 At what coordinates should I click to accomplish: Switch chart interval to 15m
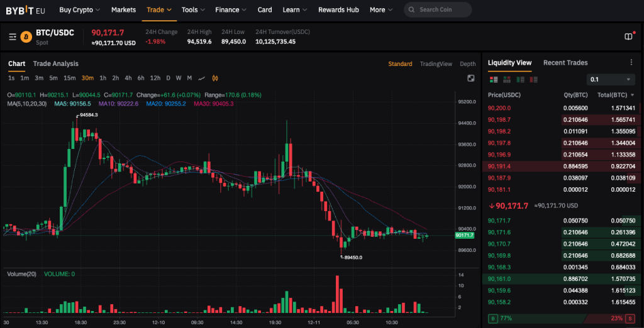[x=69, y=79]
